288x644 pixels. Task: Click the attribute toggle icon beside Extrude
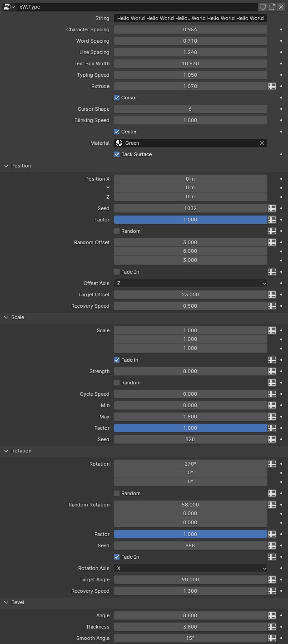click(272, 86)
